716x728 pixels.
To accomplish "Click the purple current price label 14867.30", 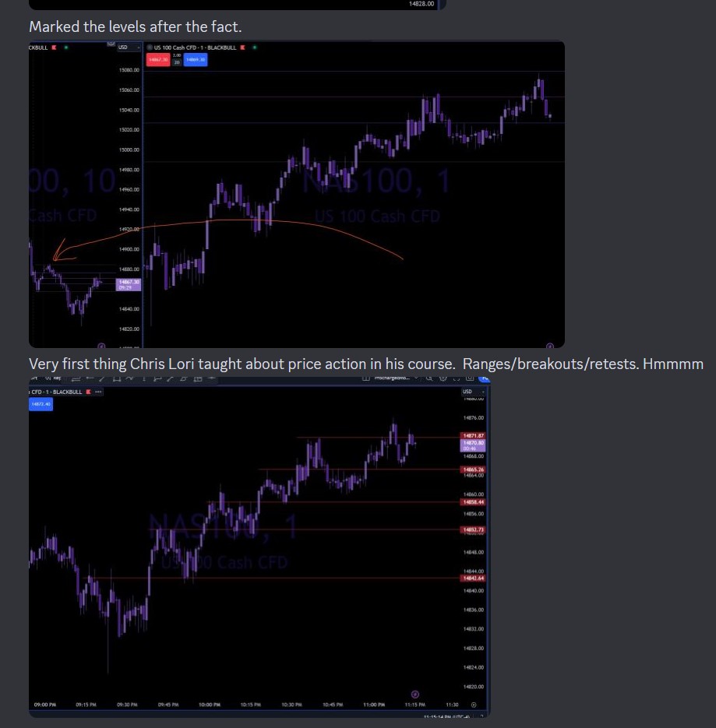I will [x=129, y=285].
